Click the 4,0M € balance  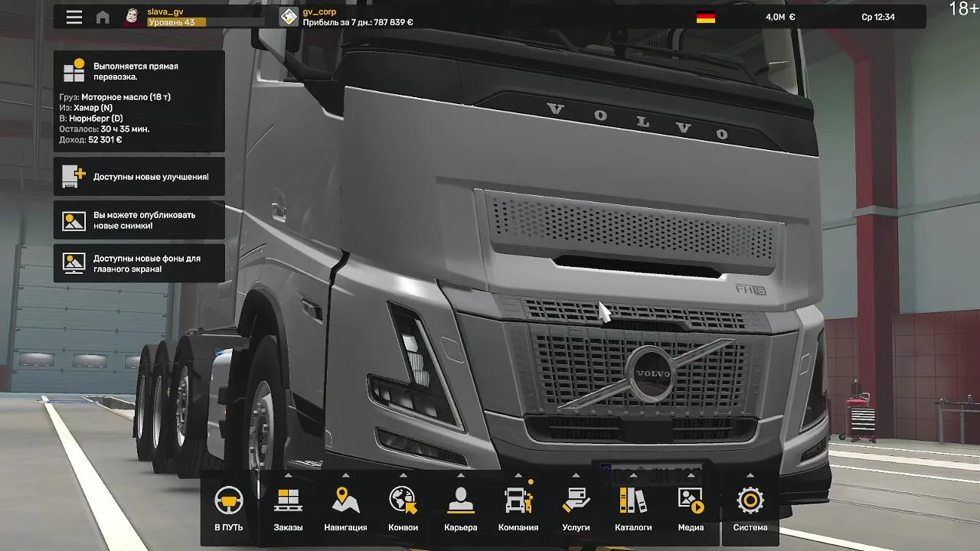(780, 17)
